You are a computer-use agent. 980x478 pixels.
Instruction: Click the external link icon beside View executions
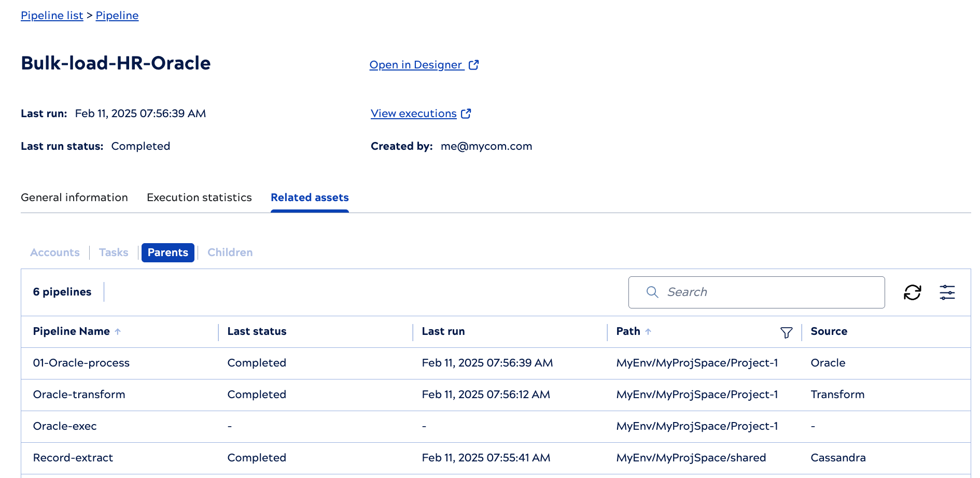pyautogui.click(x=466, y=113)
